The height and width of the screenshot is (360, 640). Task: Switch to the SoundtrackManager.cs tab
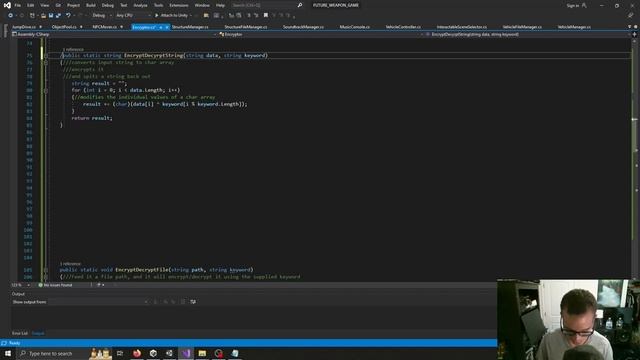pos(303,27)
